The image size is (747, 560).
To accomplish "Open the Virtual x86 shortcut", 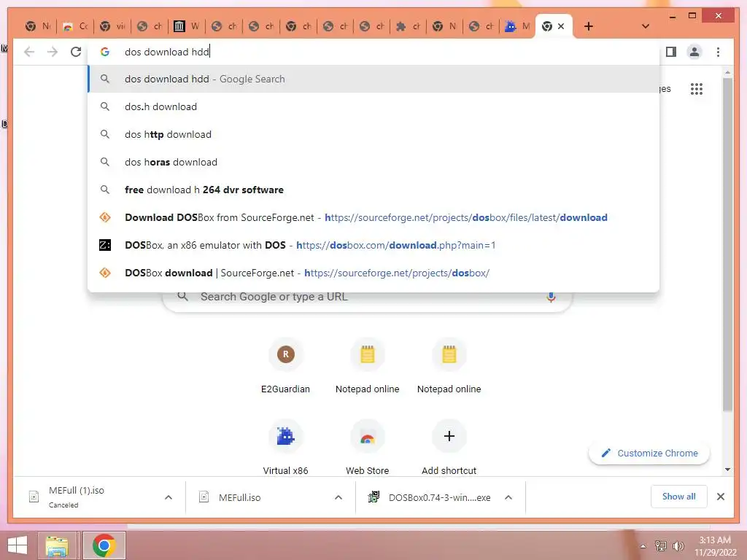I will point(285,448).
